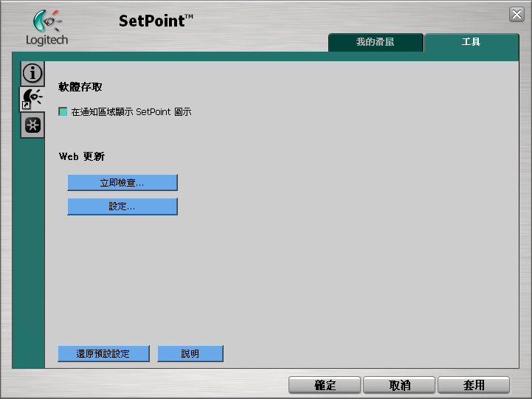Close the SetPoint window
The image size is (532, 399).
pyautogui.click(x=517, y=15)
